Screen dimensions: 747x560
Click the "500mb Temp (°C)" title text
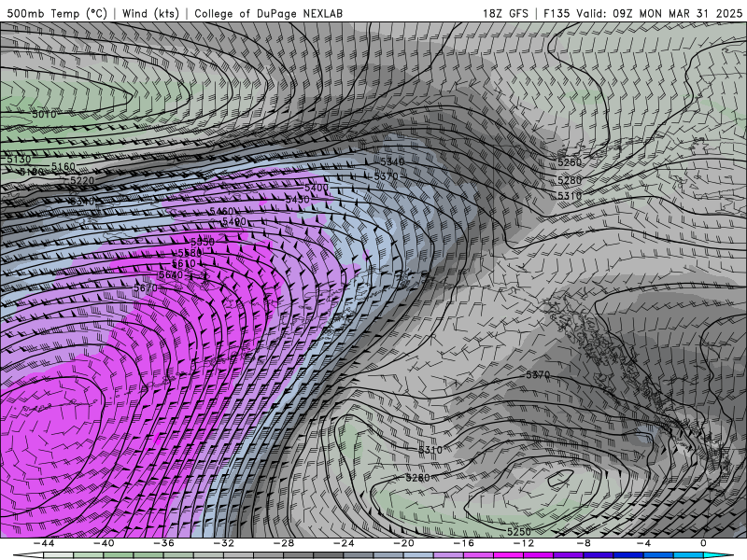57,13
